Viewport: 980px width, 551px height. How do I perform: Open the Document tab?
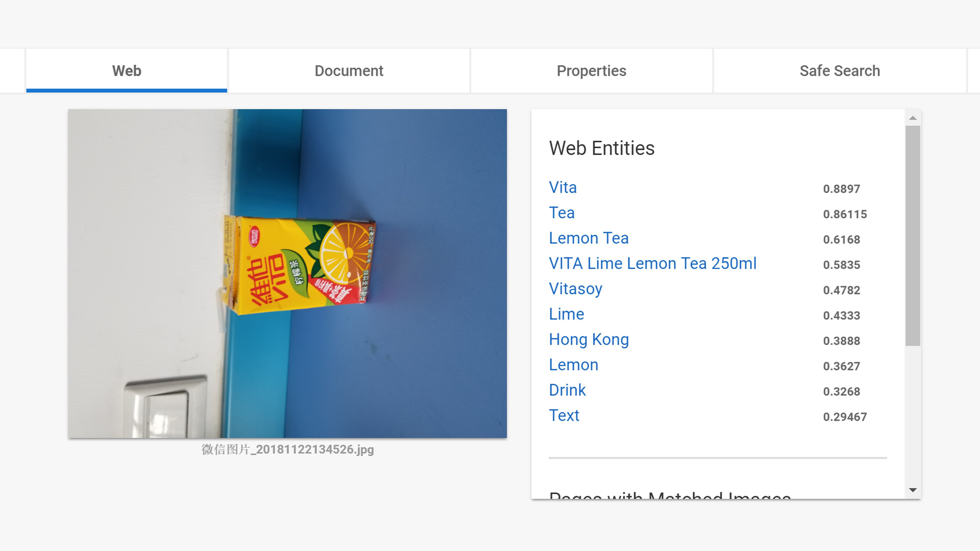pyautogui.click(x=349, y=71)
